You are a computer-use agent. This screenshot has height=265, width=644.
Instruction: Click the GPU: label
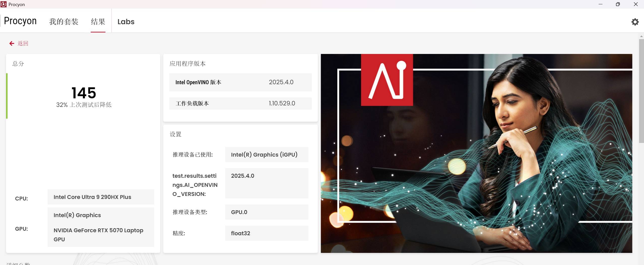pos(21,229)
